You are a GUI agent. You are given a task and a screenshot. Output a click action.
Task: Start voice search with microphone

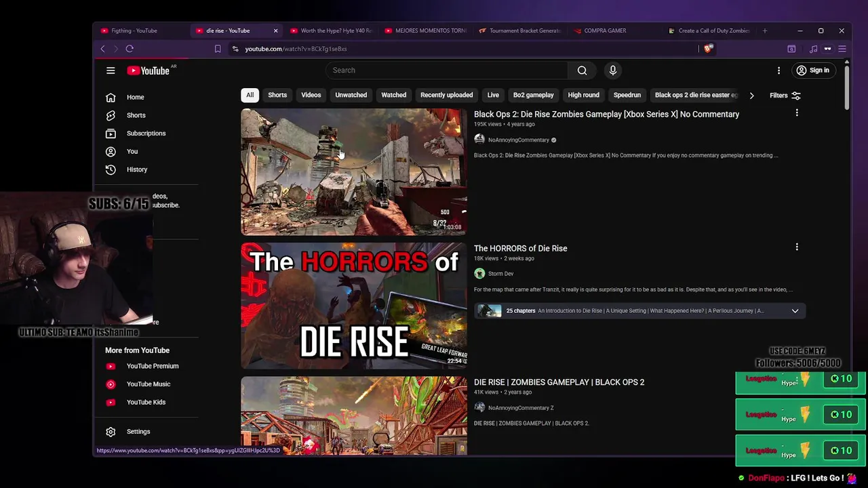(x=612, y=70)
